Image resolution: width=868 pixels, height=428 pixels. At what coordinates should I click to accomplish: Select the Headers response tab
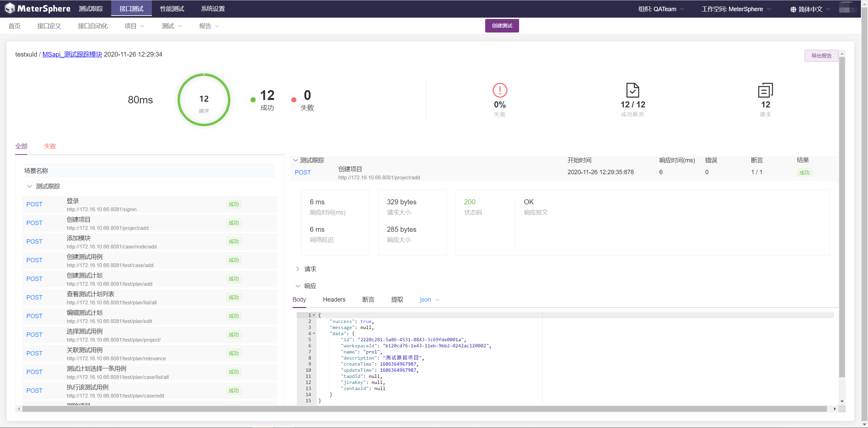click(x=334, y=300)
